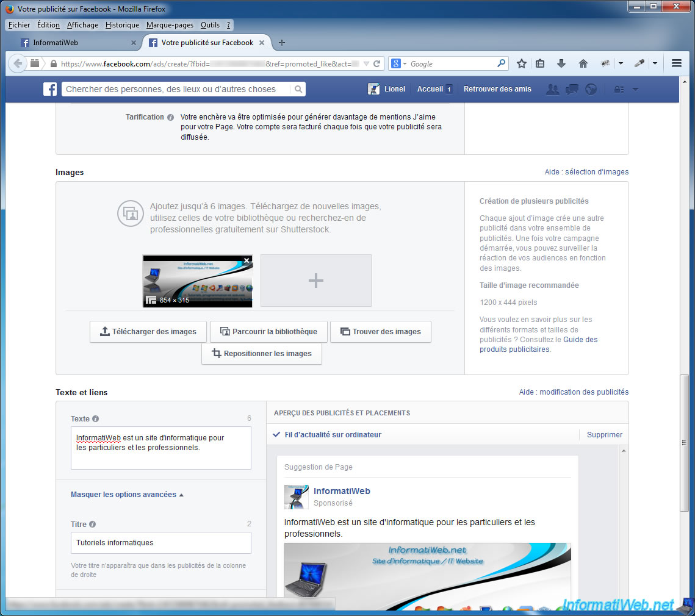The width and height of the screenshot is (695, 616).
Task: Click the info icon next to Texte
Action: [x=95, y=419]
